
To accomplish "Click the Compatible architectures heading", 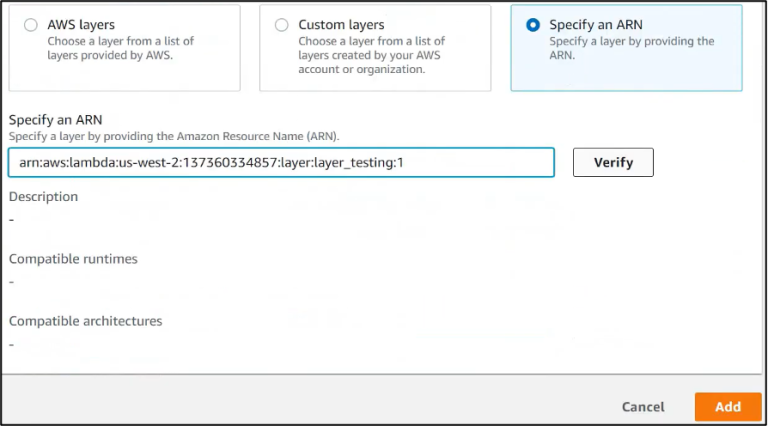I will tap(85, 321).
